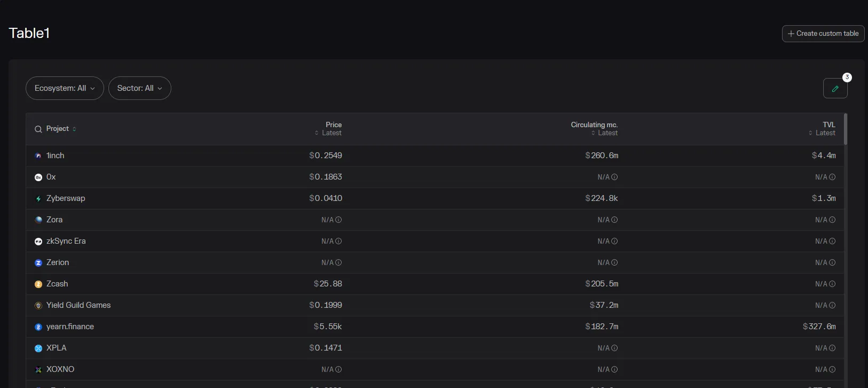Viewport: 868px width, 388px height.
Task: Sort by Circulating mc. Latest header
Action: [594, 129]
